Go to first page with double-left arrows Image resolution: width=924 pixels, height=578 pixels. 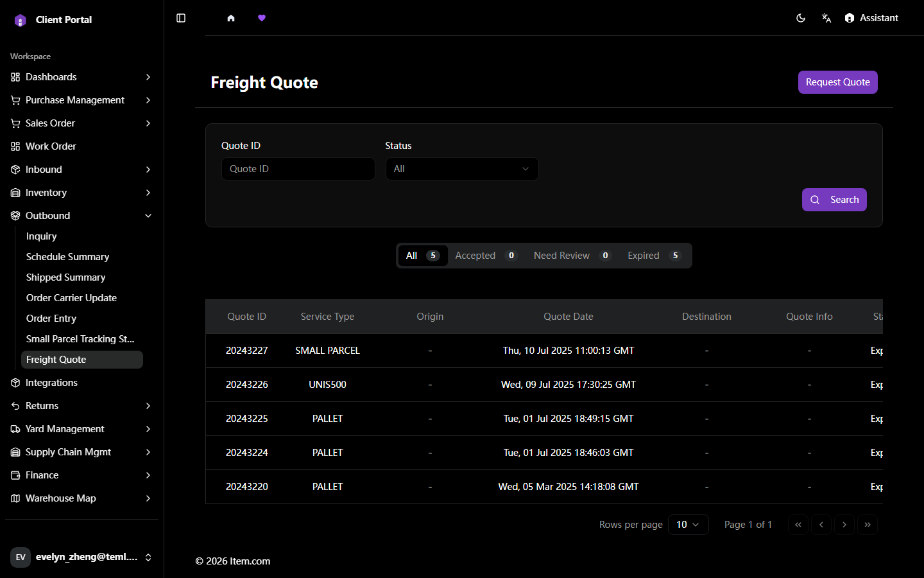click(798, 525)
